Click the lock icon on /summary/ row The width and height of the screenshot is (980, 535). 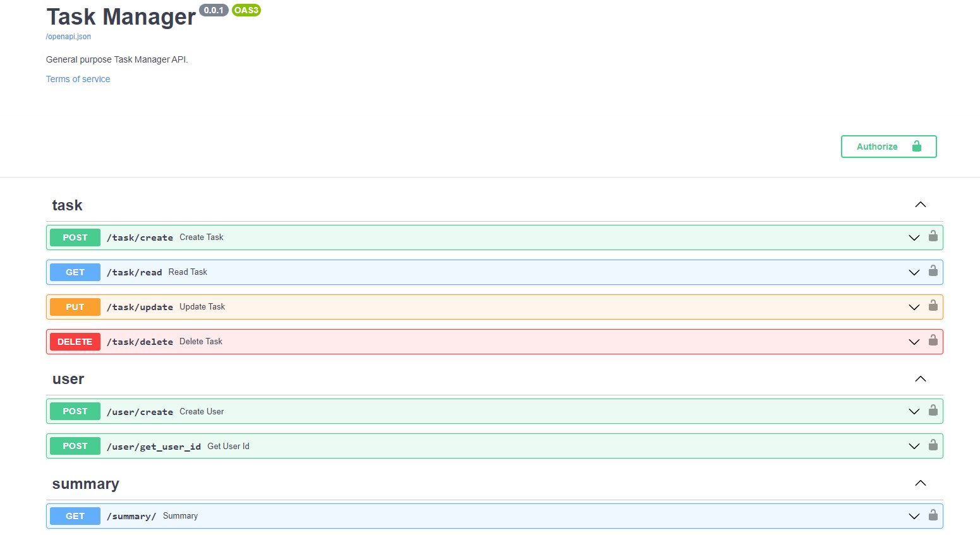pyautogui.click(x=933, y=515)
